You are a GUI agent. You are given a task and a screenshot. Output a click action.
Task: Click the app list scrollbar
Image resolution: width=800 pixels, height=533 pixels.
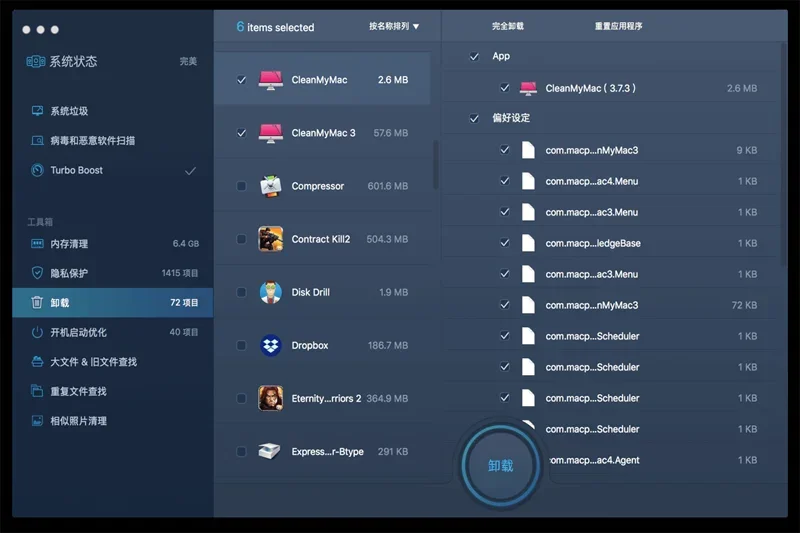coord(436,164)
